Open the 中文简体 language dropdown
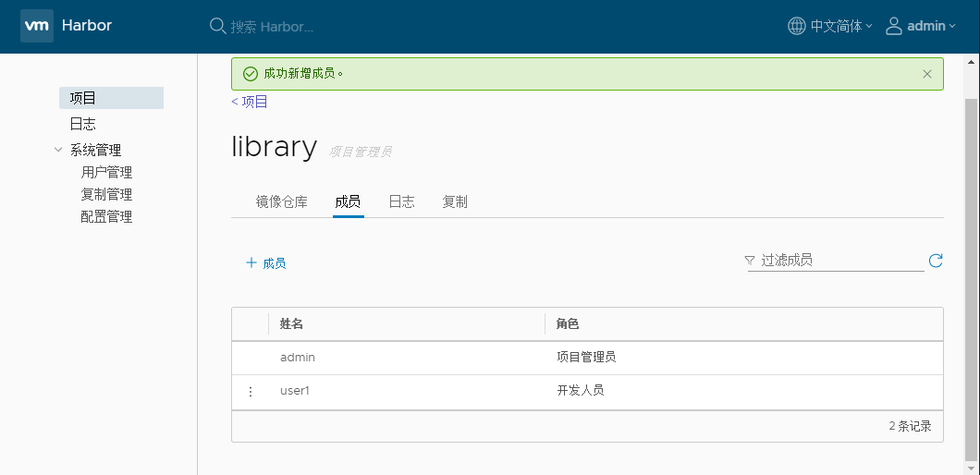The width and height of the screenshot is (980, 475). pos(840,26)
